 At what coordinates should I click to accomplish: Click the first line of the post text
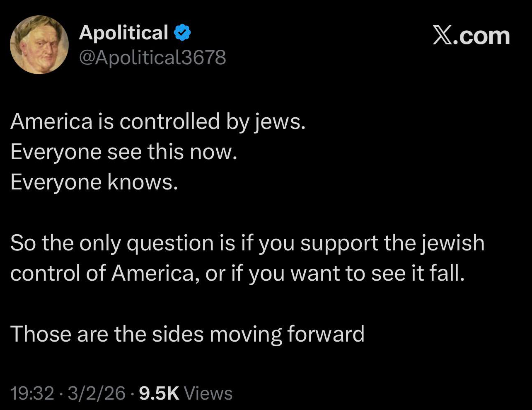158,121
